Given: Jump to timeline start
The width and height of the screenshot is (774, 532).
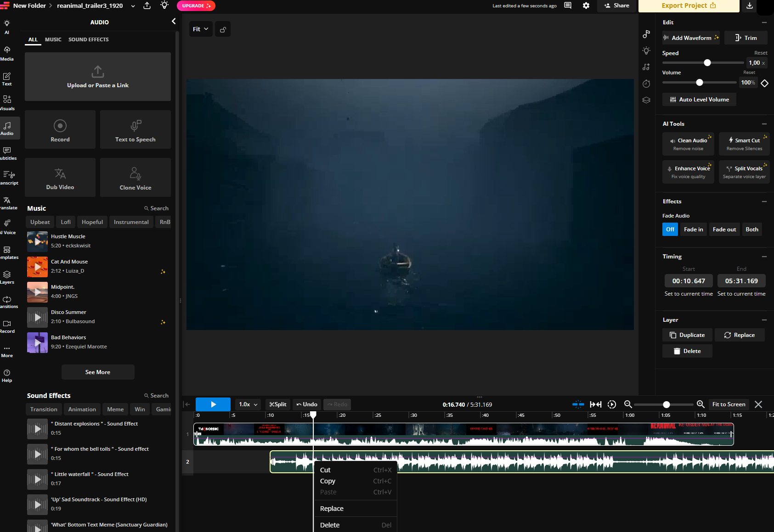Looking at the screenshot, I should click(x=186, y=404).
